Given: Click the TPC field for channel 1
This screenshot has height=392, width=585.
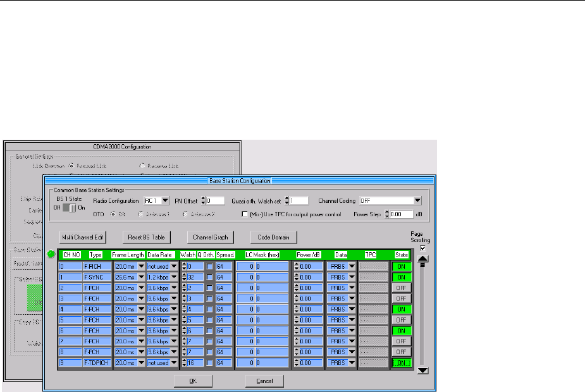Looking at the screenshot, I should click(x=374, y=277).
